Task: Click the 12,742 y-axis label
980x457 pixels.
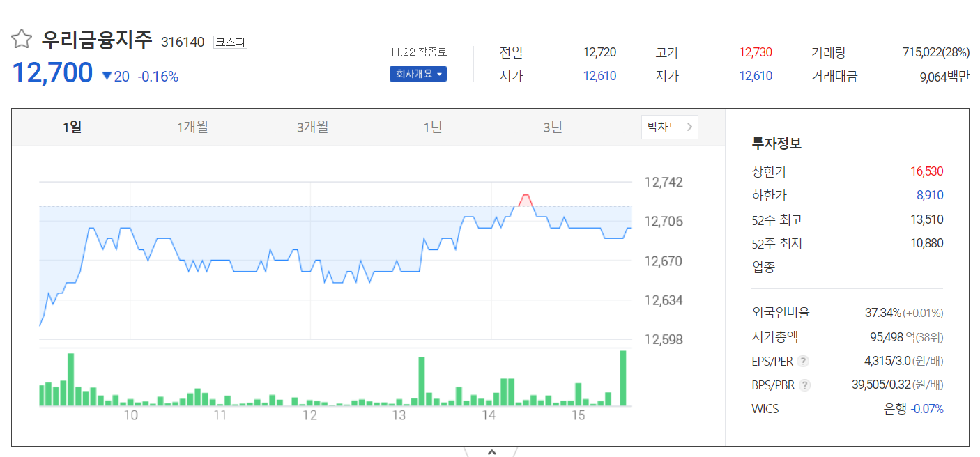Action: click(664, 183)
